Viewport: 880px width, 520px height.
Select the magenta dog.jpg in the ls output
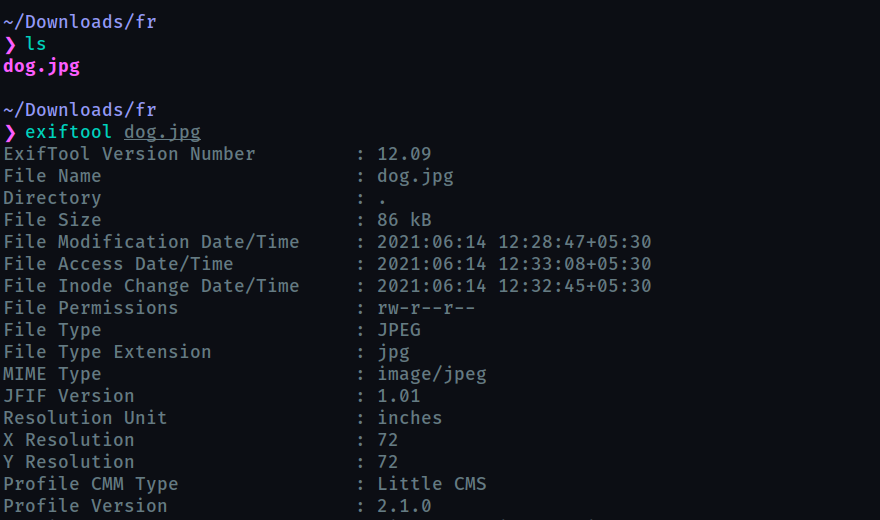pos(41,67)
